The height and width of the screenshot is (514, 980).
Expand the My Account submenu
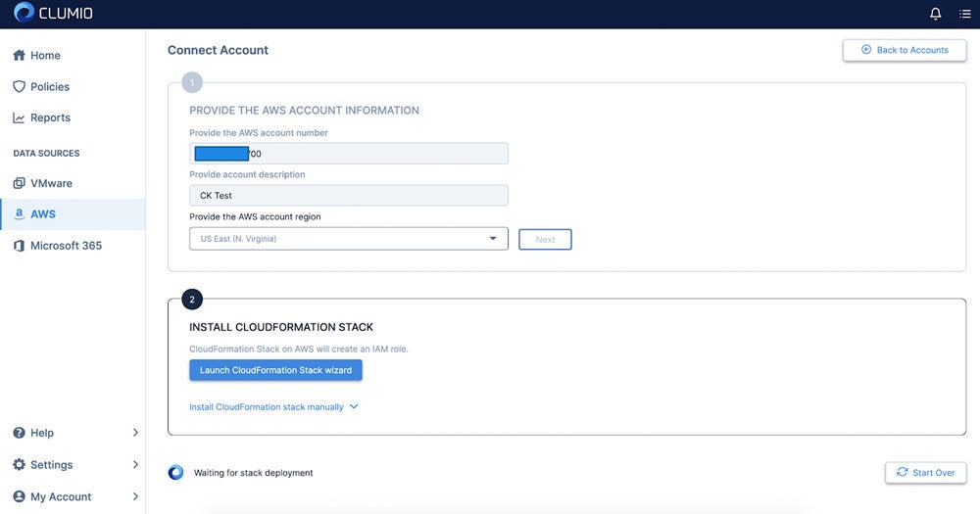(x=75, y=496)
